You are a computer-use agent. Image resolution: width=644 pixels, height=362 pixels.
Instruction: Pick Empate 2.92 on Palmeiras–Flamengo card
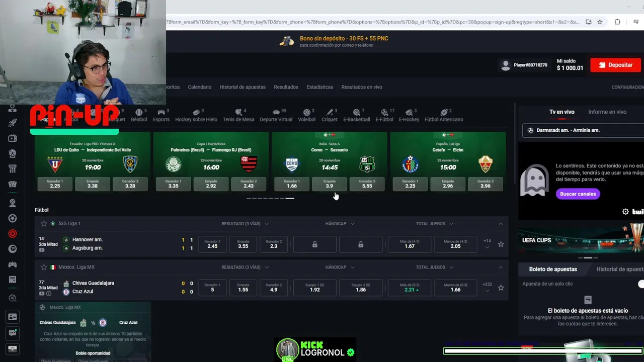(211, 184)
